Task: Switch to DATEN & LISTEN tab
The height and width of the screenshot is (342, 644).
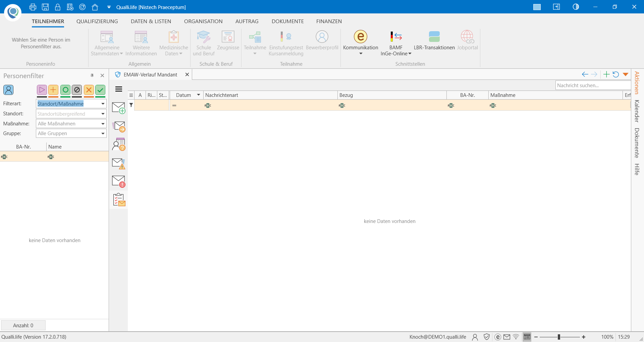Action: coord(151,21)
